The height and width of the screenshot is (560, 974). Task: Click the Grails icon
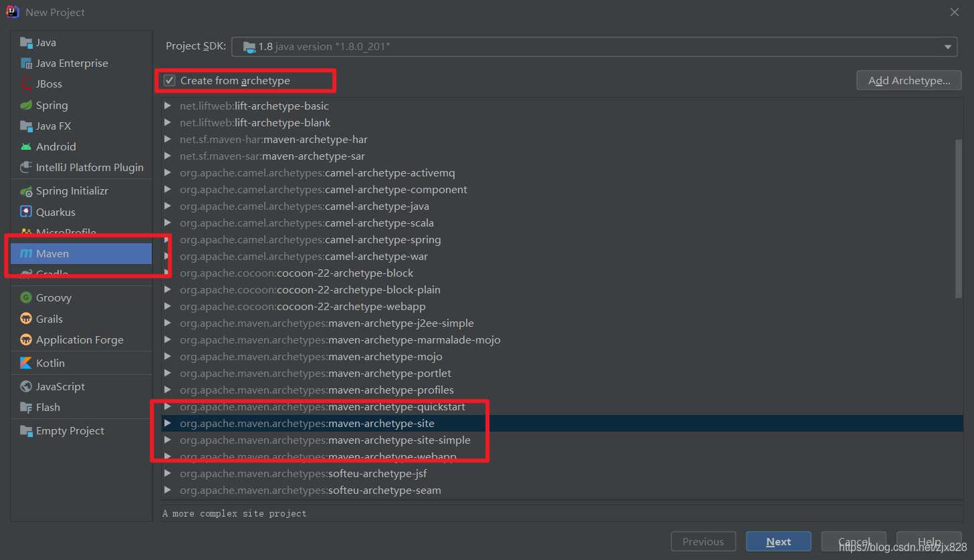(x=26, y=319)
